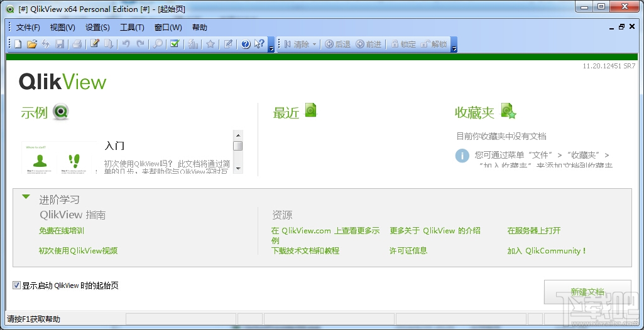The height and width of the screenshot is (330, 644).
Task: Click the examples list scroll up arrow
Action: [237, 136]
